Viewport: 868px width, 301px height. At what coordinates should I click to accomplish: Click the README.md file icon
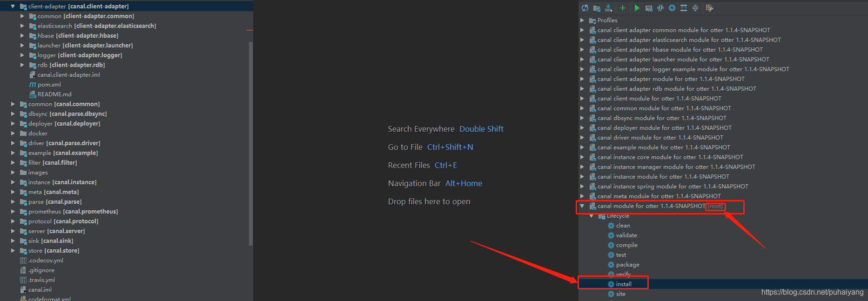pyautogui.click(x=33, y=94)
